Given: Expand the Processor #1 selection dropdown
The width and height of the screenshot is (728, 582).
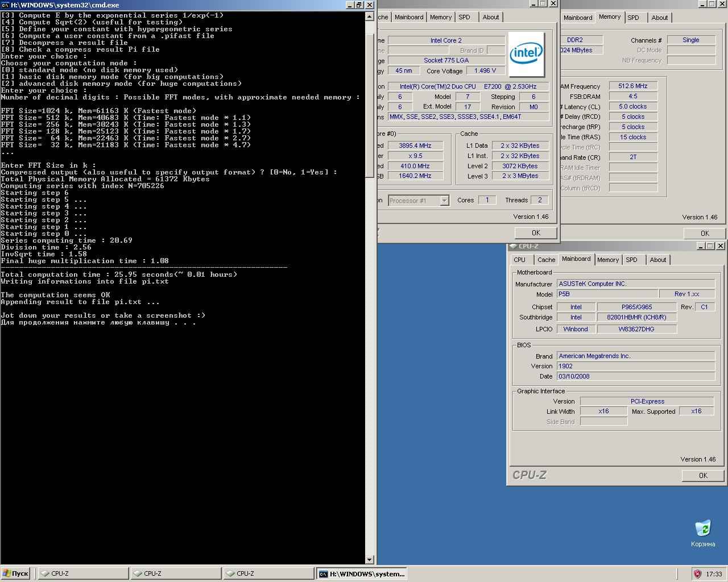Looking at the screenshot, I should [x=444, y=201].
